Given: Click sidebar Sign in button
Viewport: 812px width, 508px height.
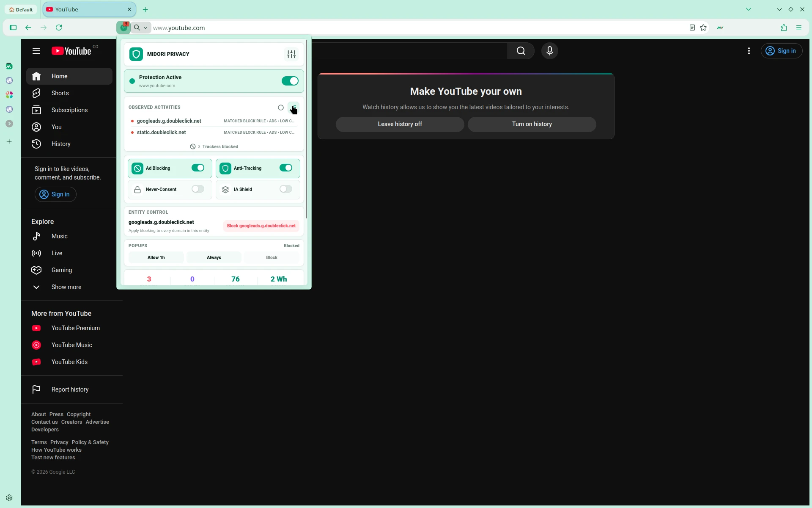Looking at the screenshot, I should click(x=55, y=194).
